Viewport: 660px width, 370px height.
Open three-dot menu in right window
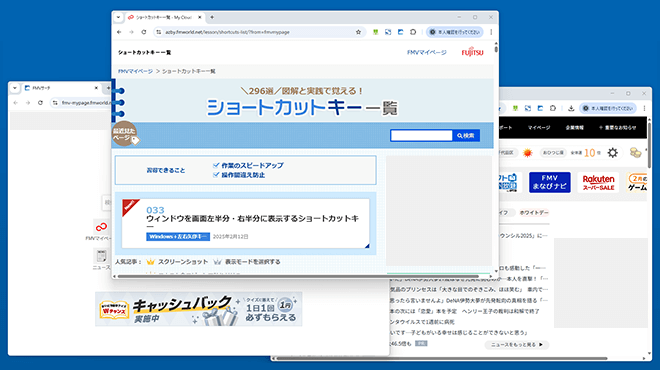(x=644, y=109)
